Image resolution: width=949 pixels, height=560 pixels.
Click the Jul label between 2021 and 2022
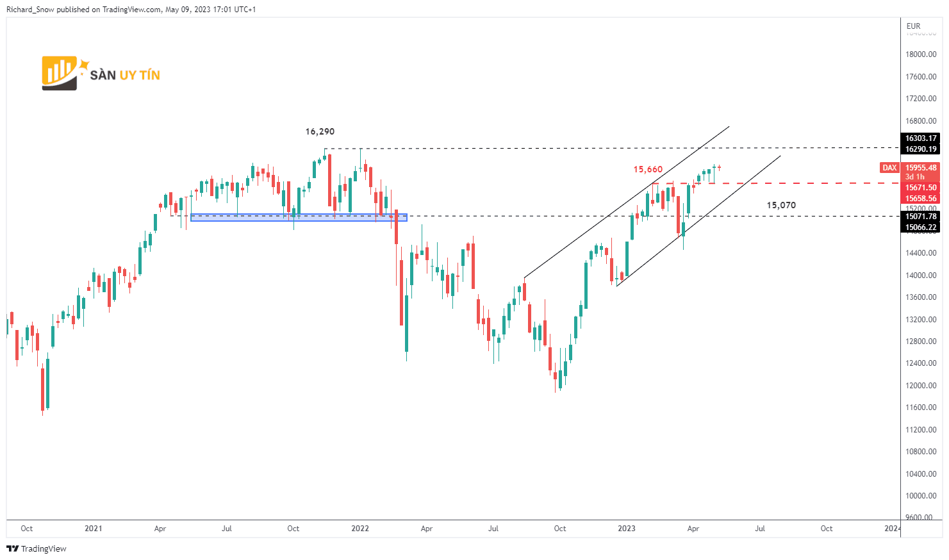click(227, 529)
